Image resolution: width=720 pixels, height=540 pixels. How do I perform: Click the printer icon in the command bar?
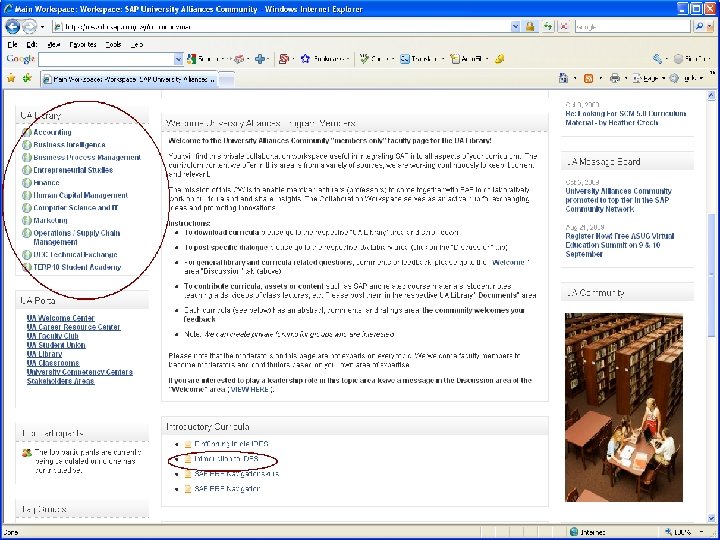pyautogui.click(x=615, y=79)
